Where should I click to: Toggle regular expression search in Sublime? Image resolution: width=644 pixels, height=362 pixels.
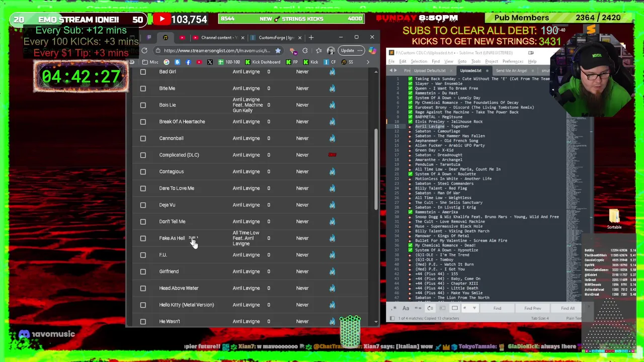pyautogui.click(x=394, y=308)
